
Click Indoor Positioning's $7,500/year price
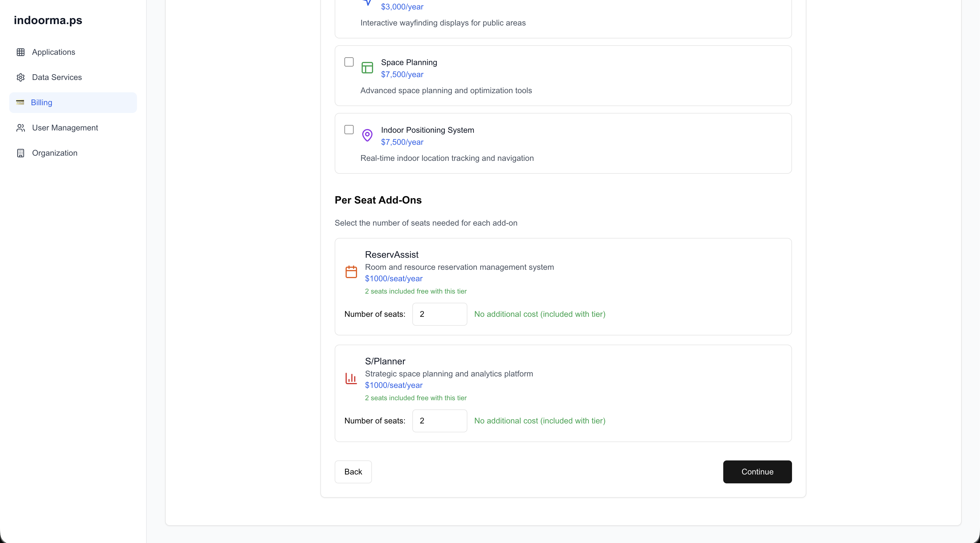pos(402,142)
